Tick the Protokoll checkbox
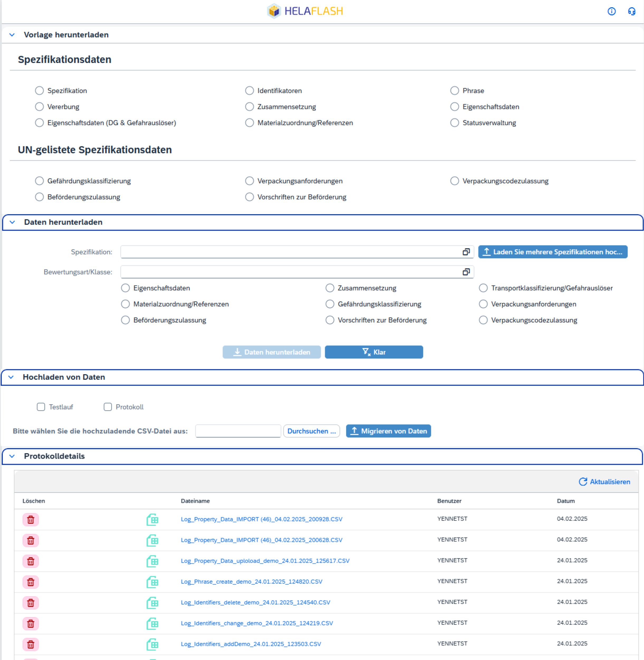 click(108, 407)
